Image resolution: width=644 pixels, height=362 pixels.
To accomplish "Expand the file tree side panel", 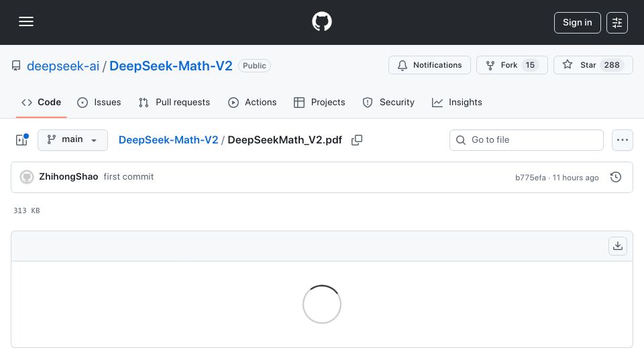I will click(21, 140).
